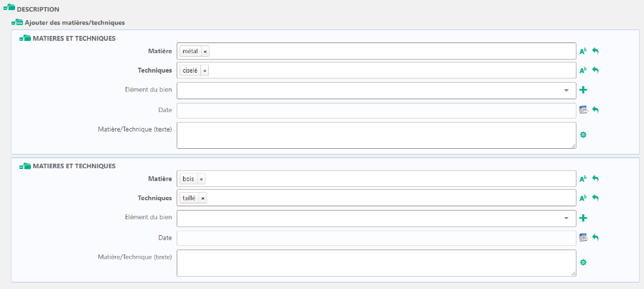Click the thesaurus icon beside métal Matière field
This screenshot has width=644, height=289.
tap(584, 51)
